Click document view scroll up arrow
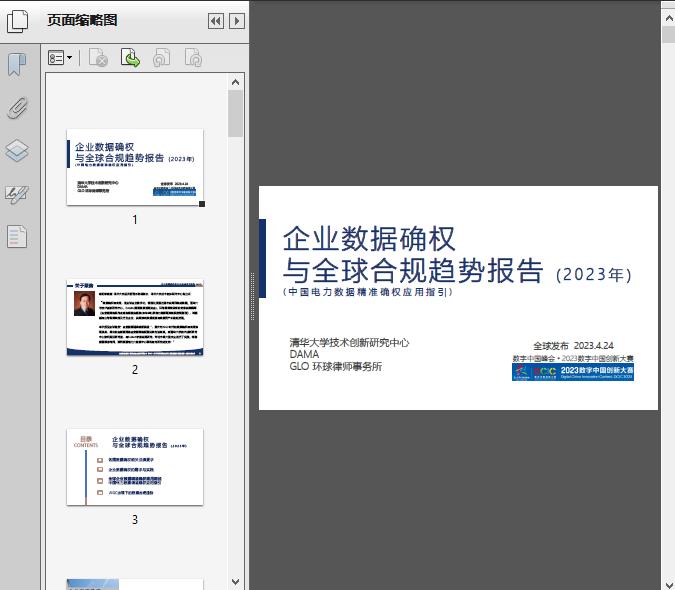 click(x=669, y=18)
